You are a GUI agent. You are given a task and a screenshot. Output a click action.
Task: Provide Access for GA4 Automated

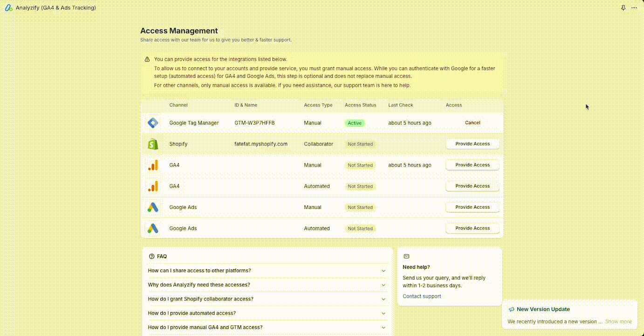(473, 186)
